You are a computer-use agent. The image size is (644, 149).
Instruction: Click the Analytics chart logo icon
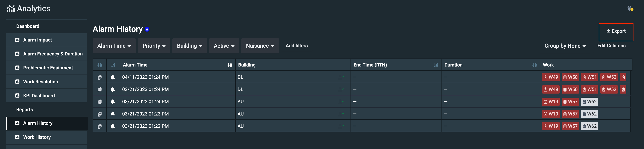point(11,9)
